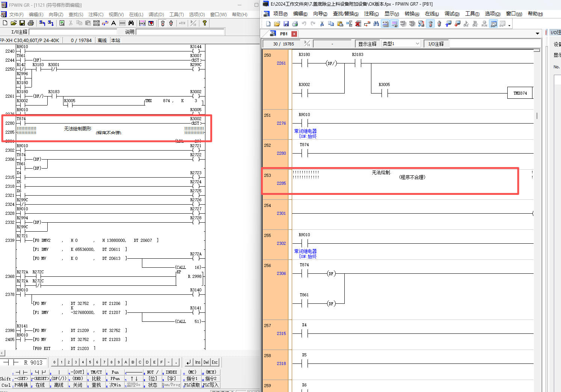Toggle the 显示注释 display comments button
This screenshot has width=561, height=392.
(x=367, y=44)
